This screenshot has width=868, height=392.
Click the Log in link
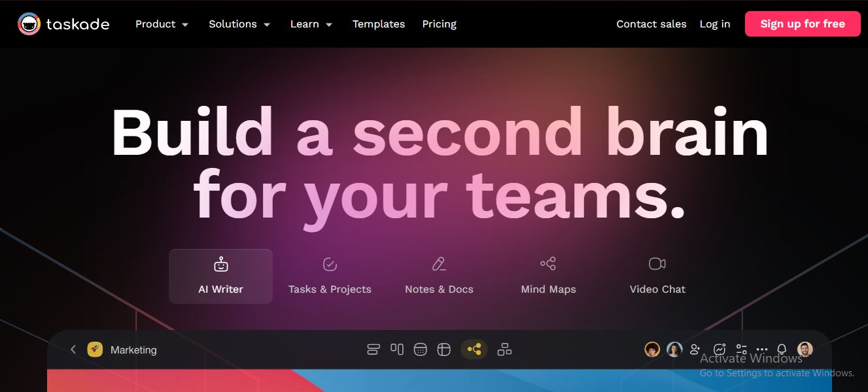[715, 24]
